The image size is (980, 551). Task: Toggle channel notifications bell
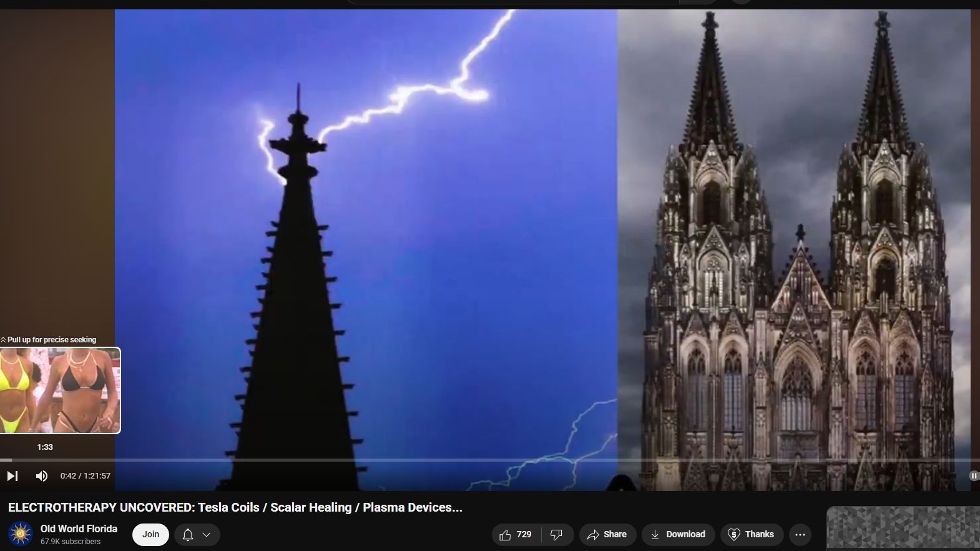click(x=188, y=535)
